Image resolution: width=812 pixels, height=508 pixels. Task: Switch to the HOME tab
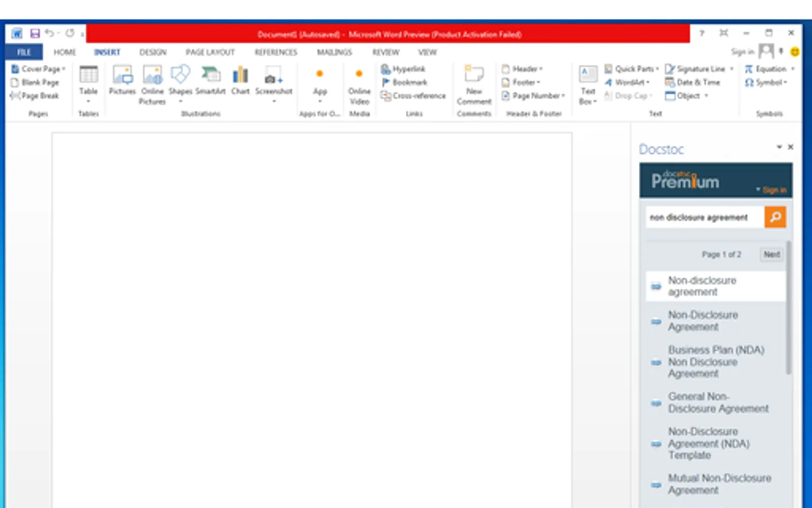point(64,52)
